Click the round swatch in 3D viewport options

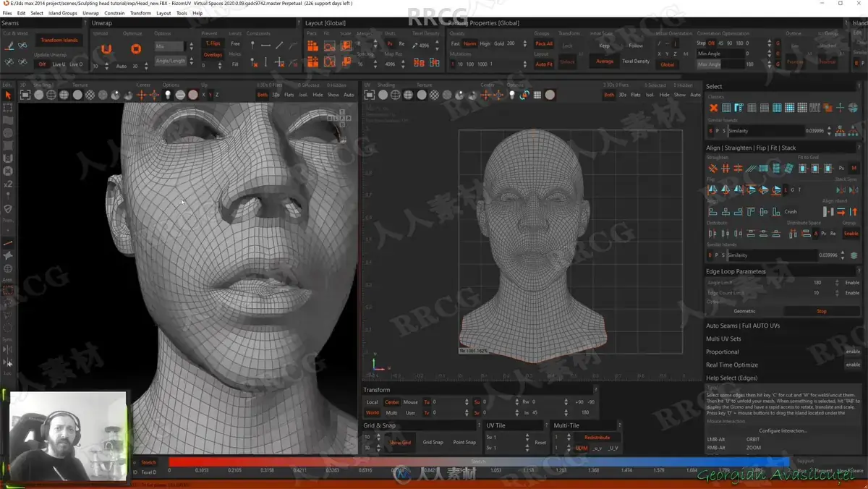click(x=193, y=95)
